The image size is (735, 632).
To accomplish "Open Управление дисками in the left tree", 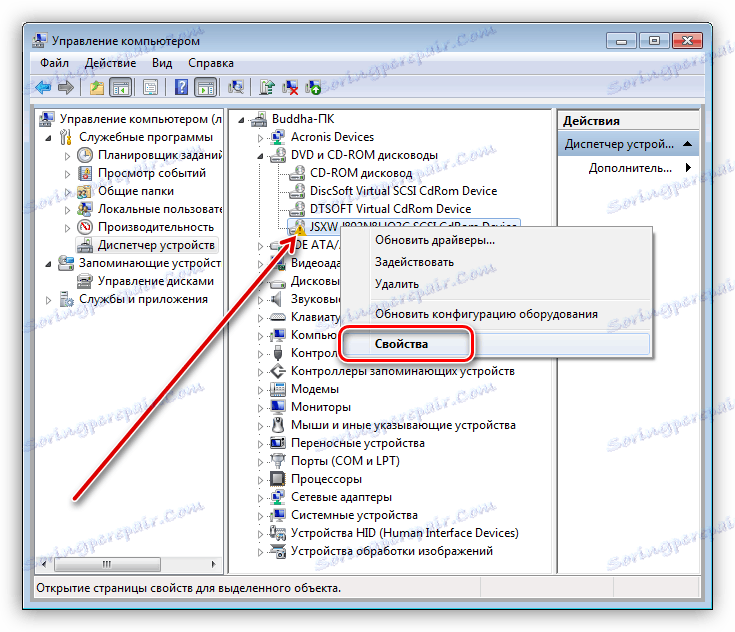I will [x=156, y=281].
